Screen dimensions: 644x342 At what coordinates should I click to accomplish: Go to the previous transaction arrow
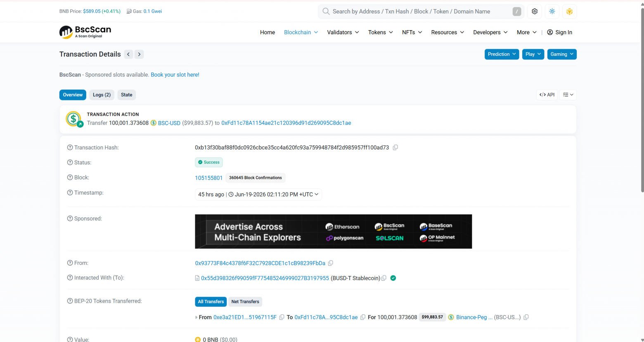pyautogui.click(x=128, y=54)
